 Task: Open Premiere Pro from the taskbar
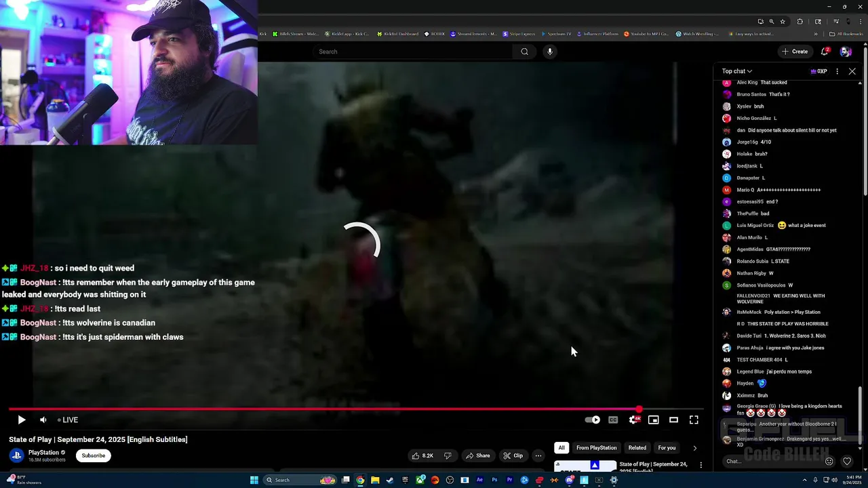pyautogui.click(x=509, y=480)
